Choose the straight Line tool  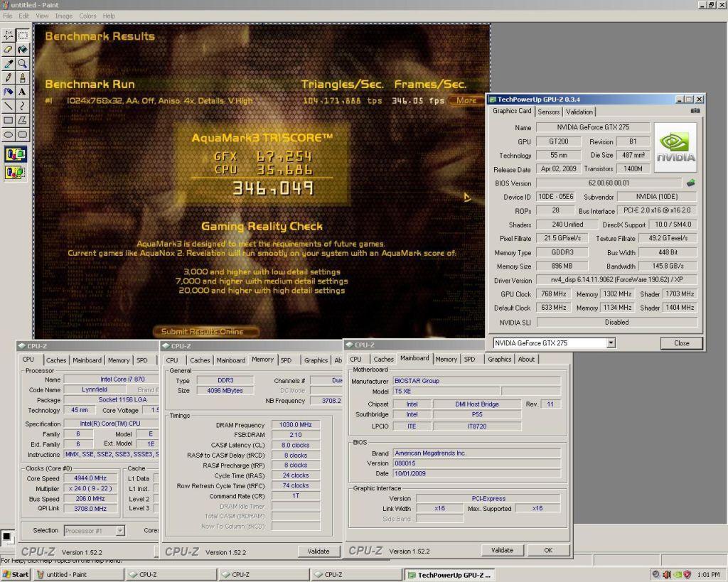pos(9,106)
